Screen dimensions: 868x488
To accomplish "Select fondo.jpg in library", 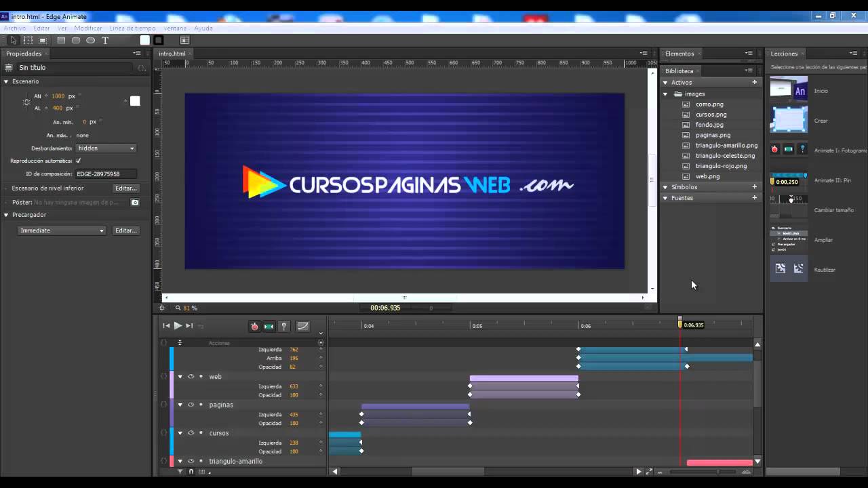I will [x=709, y=125].
